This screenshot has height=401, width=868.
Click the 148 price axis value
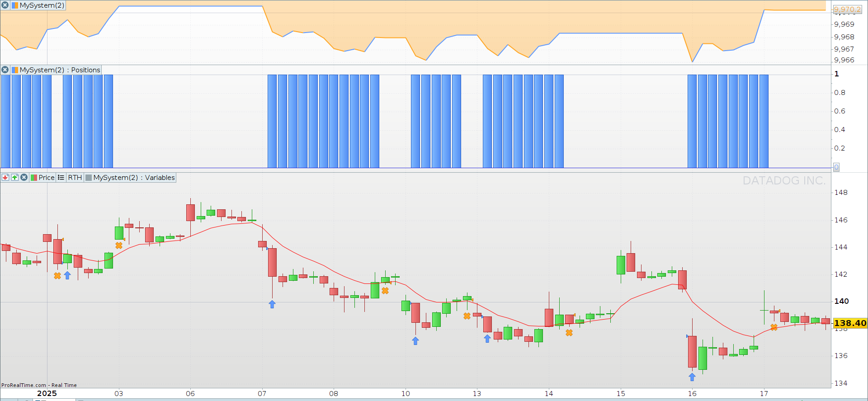coord(841,192)
